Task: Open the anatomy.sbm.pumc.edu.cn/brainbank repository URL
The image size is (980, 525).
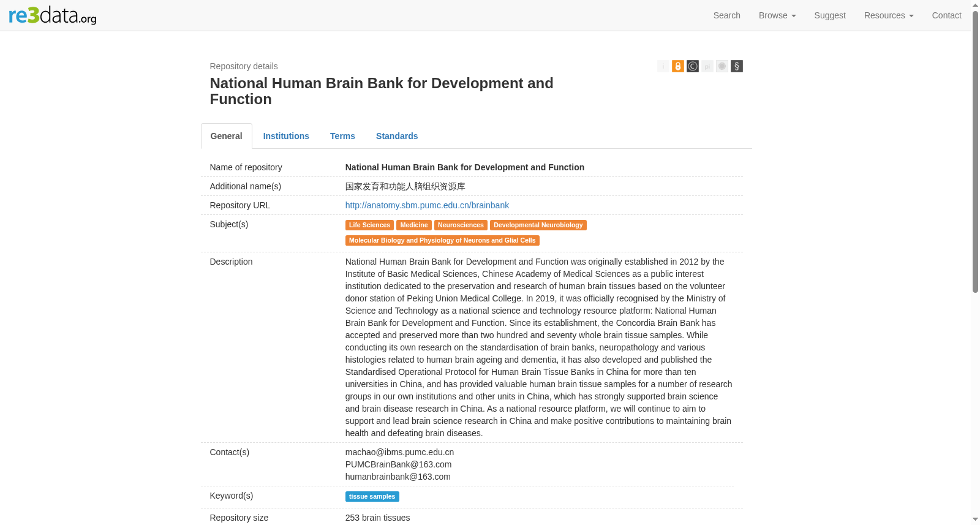Action: 427,205
